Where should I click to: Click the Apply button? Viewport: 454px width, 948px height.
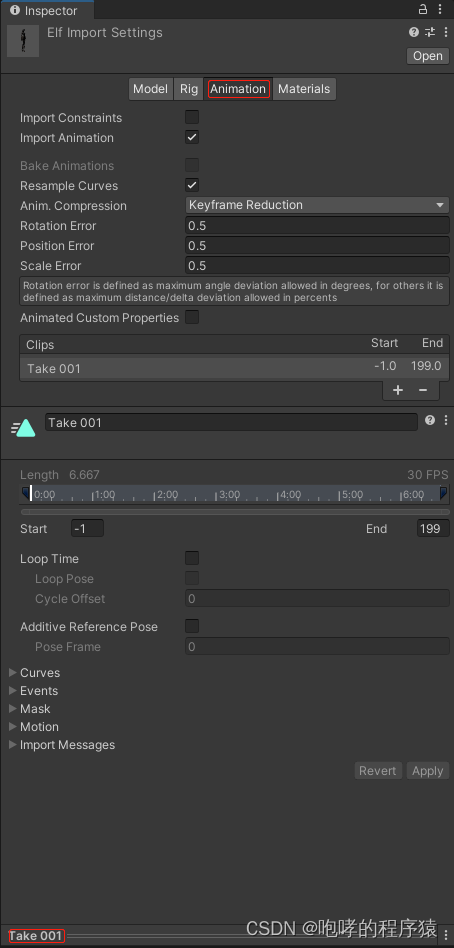(427, 771)
